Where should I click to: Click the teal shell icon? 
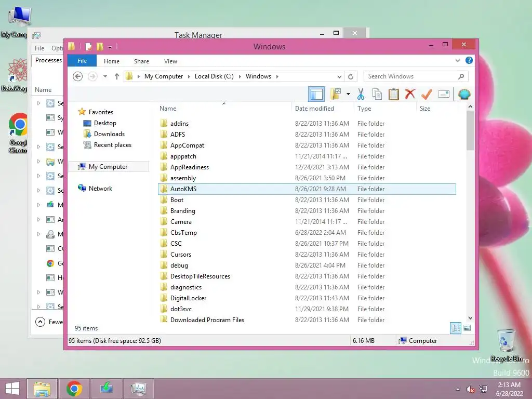pos(464,94)
